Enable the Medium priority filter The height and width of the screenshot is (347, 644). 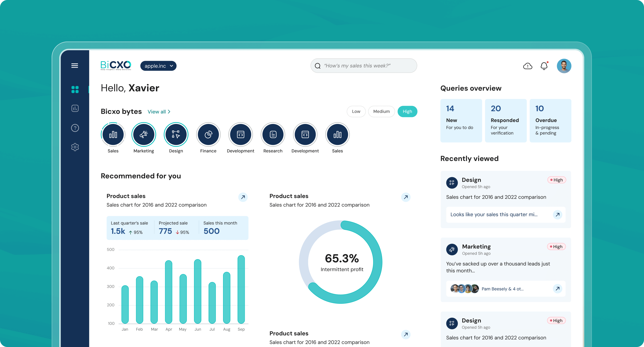(x=382, y=112)
